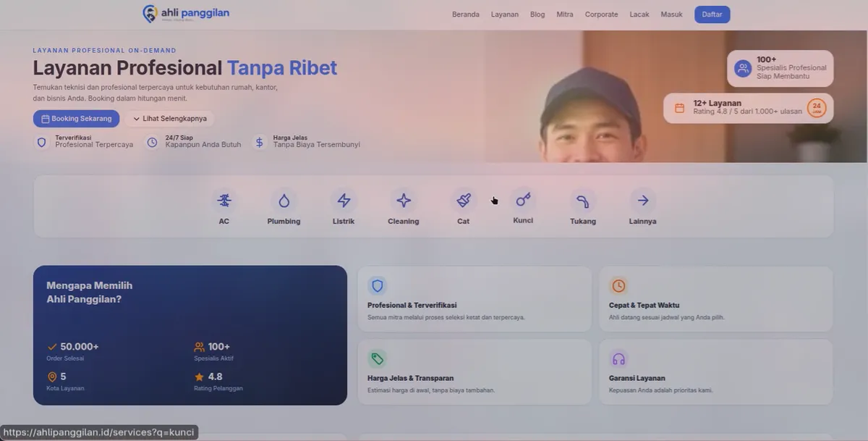The width and height of the screenshot is (868, 441).
Task: Click the Cepat & Tepat Waktu card title
Action: 644,306
